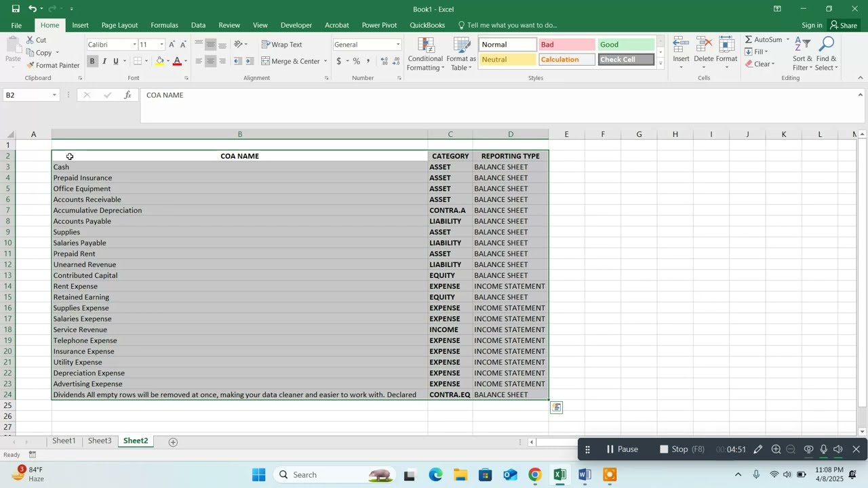Click the Undo arrow in title bar

tap(33, 9)
